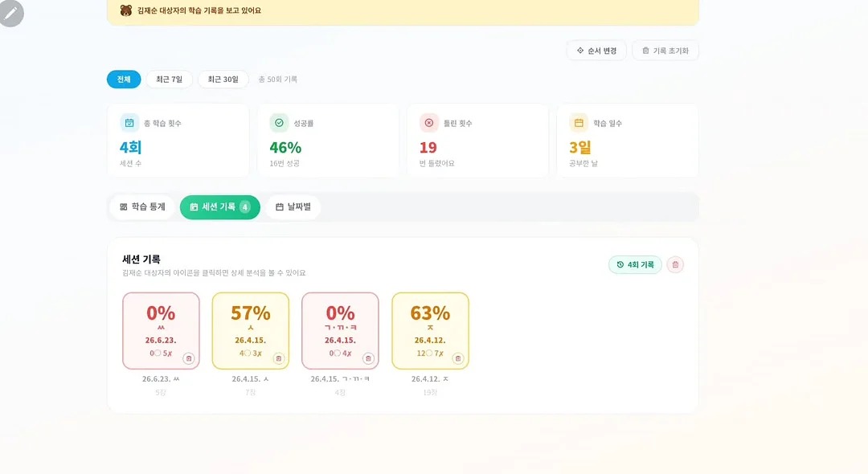Select the 전체 filter chip
The image size is (868, 474).
click(124, 79)
